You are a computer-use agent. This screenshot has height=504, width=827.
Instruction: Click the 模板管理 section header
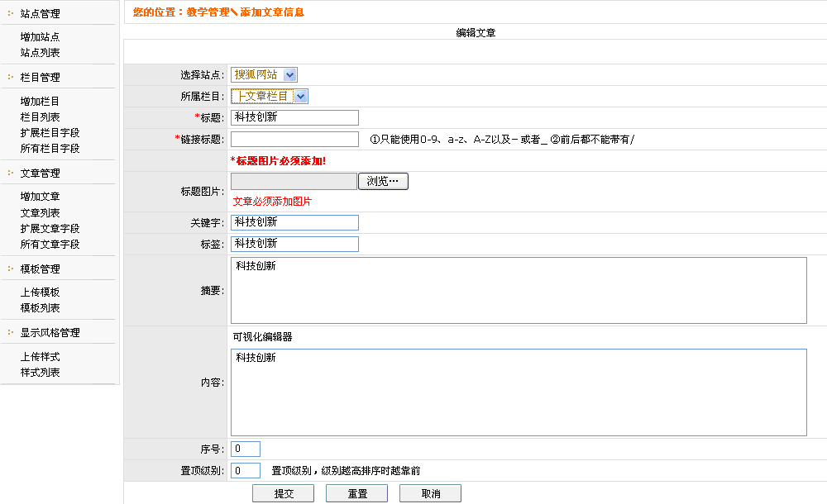tap(40, 269)
